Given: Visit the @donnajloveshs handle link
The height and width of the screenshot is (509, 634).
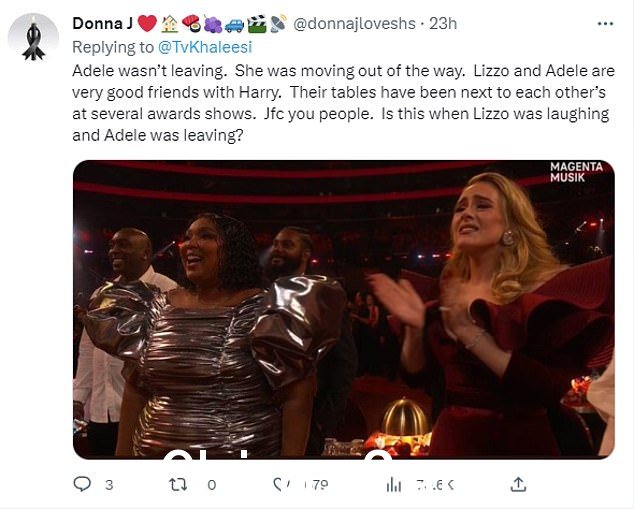Looking at the screenshot, I should click(353, 23).
